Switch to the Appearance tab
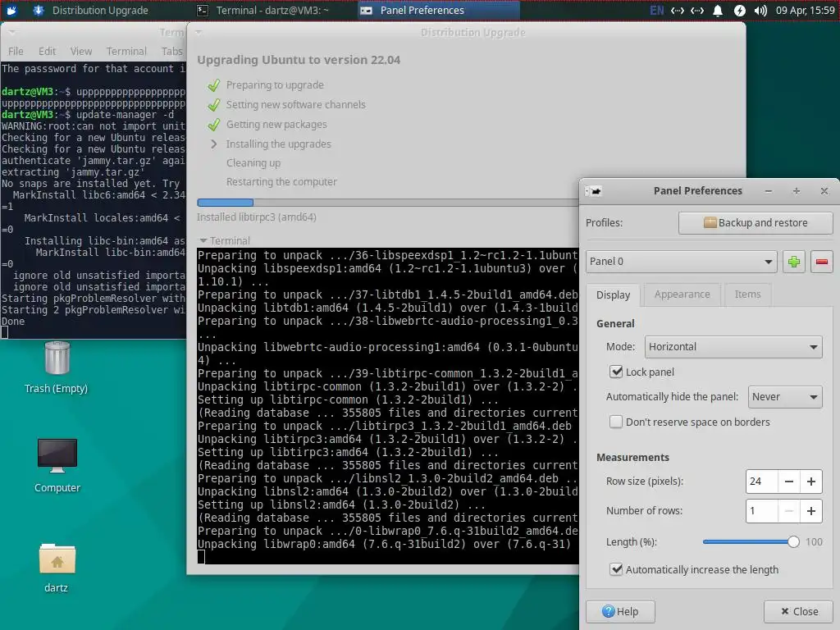This screenshot has height=630, width=840. pos(682,294)
